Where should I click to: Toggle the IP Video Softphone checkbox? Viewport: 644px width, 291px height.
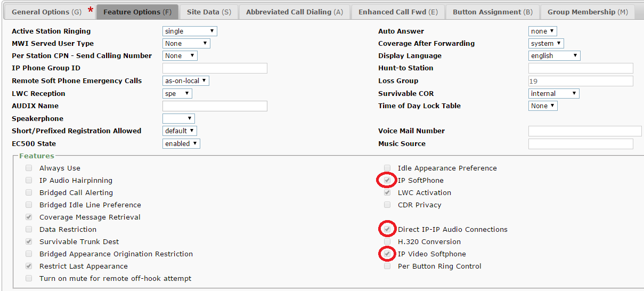(x=387, y=254)
